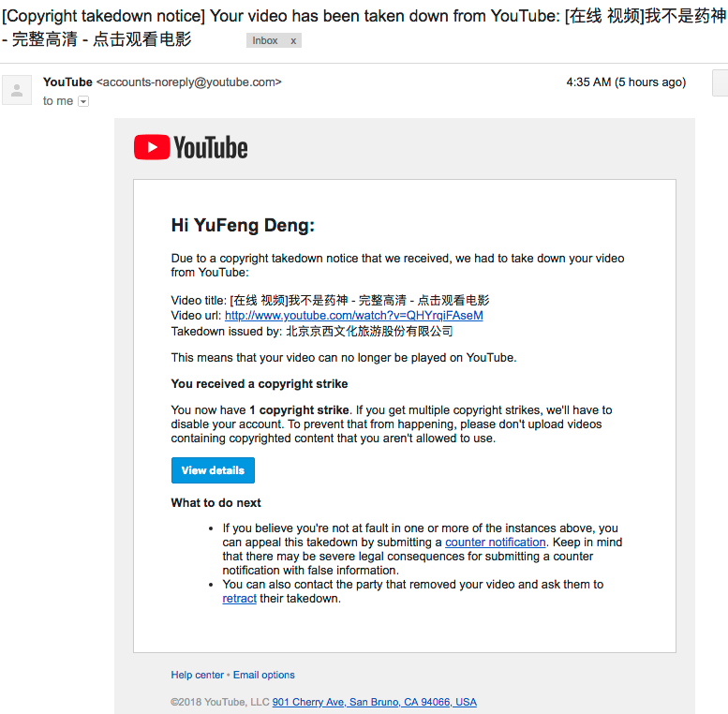Open the video URL link QHYrqiFAseM
Image resolution: width=728 pixels, height=714 pixels.
(x=354, y=316)
